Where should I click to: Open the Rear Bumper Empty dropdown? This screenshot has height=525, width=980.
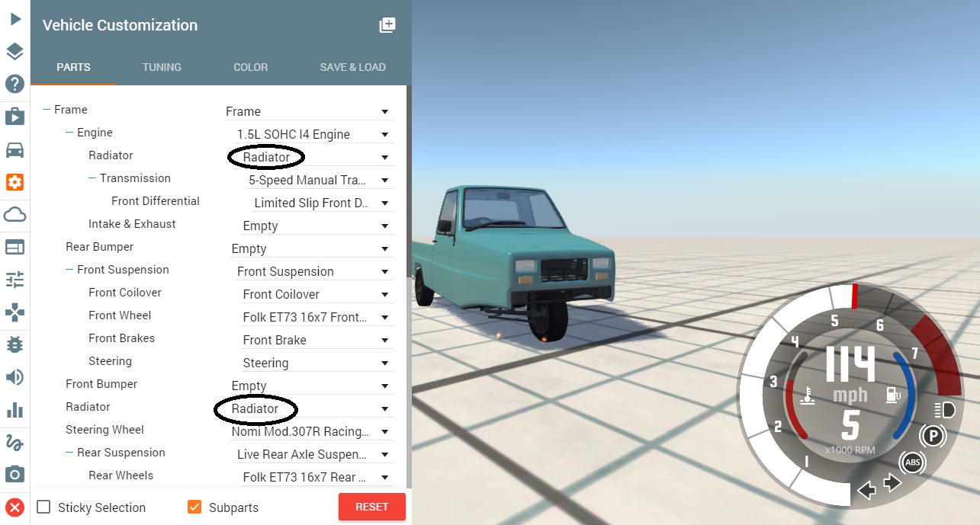[x=312, y=248]
